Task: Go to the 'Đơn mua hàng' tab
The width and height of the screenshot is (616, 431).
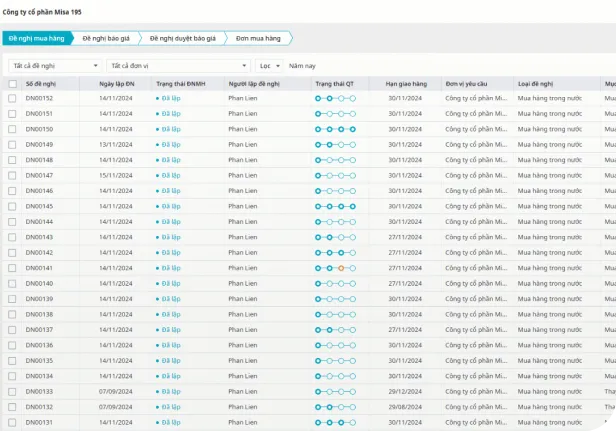Action: [x=257, y=38]
